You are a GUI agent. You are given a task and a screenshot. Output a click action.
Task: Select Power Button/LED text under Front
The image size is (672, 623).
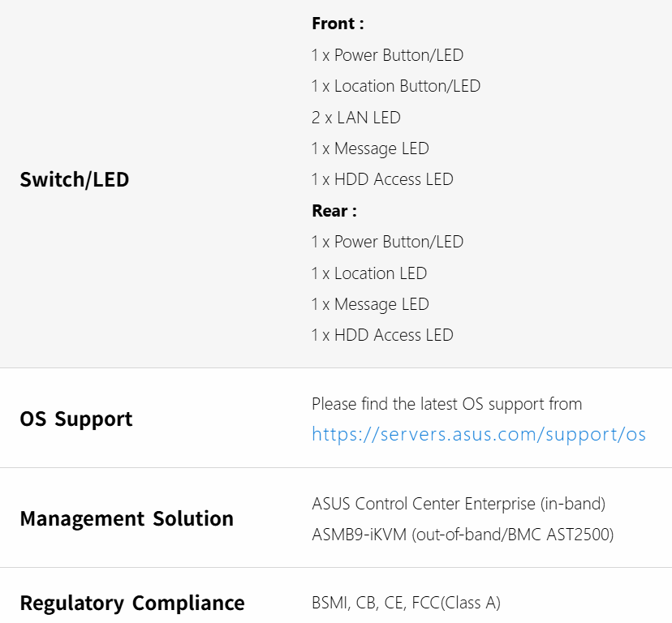pyautogui.click(x=387, y=56)
